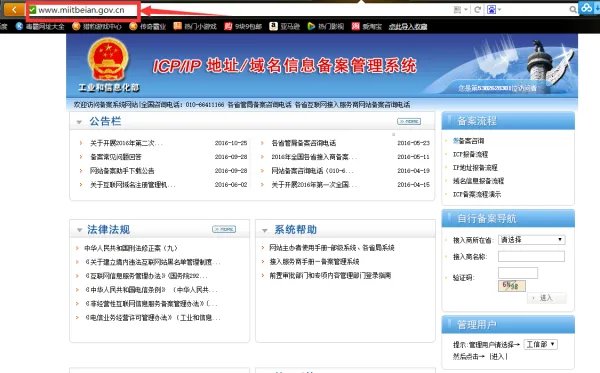Click ICP备案流程演示 link
This screenshot has height=373, width=600.
tap(477, 194)
